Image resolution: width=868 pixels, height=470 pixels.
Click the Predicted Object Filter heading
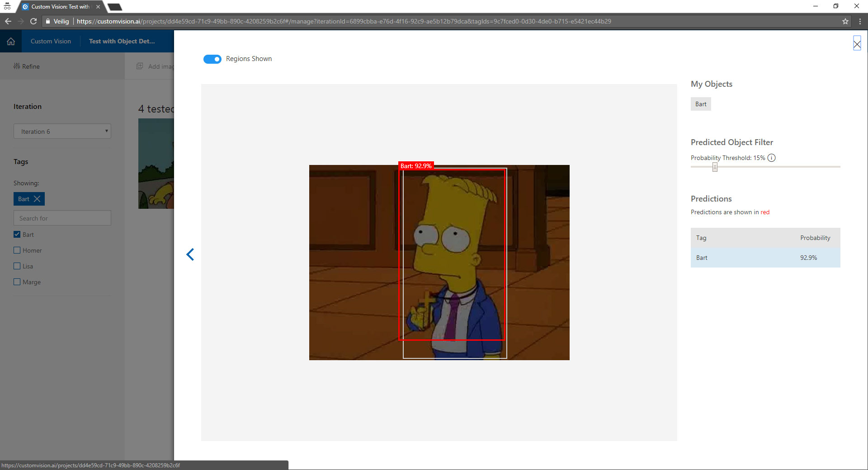click(732, 142)
